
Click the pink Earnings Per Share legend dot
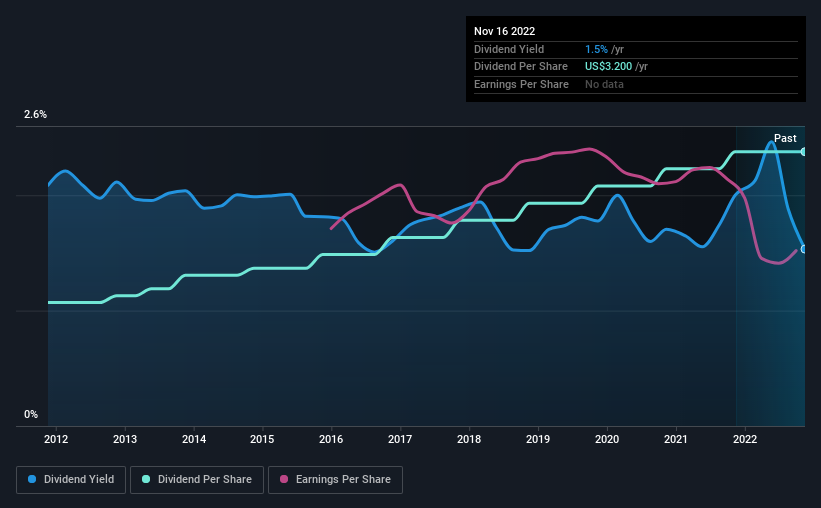(x=284, y=479)
